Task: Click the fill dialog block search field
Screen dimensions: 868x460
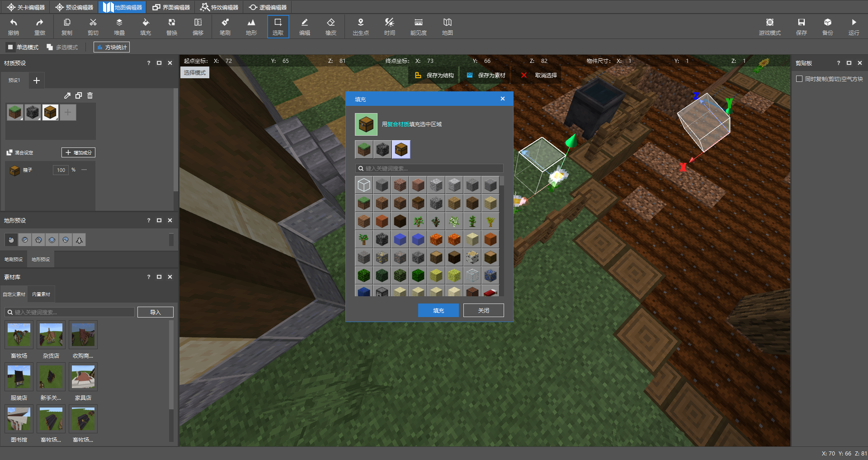Action: (429, 168)
